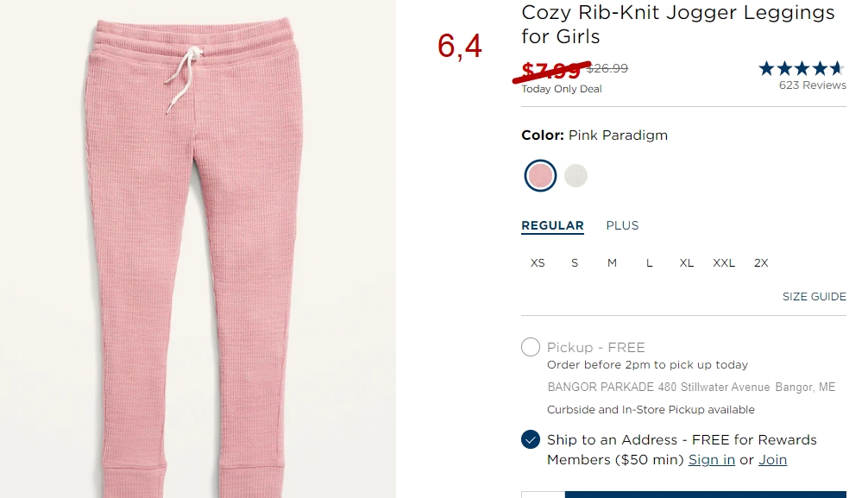Choose size 2X

761,263
